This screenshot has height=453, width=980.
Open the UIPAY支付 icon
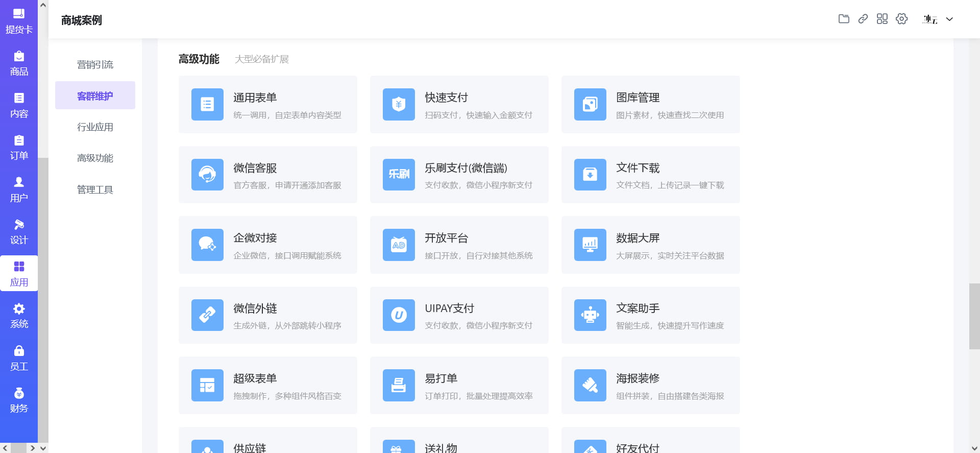pyautogui.click(x=399, y=315)
